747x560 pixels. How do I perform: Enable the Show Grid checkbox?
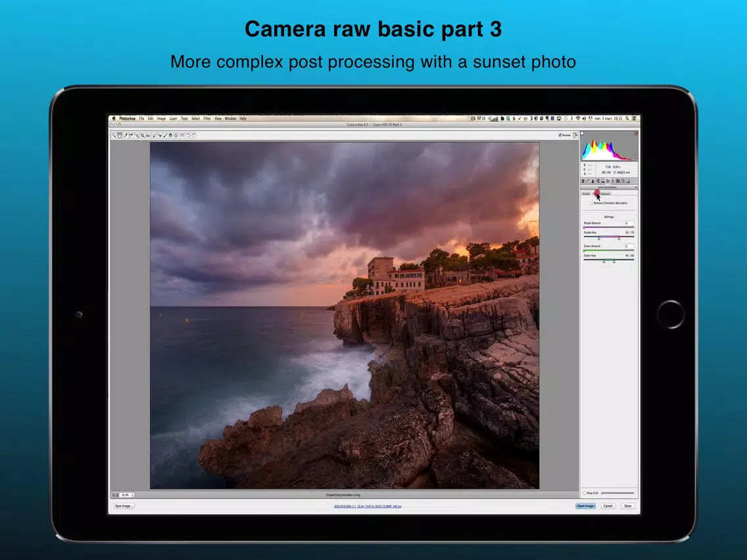click(585, 493)
